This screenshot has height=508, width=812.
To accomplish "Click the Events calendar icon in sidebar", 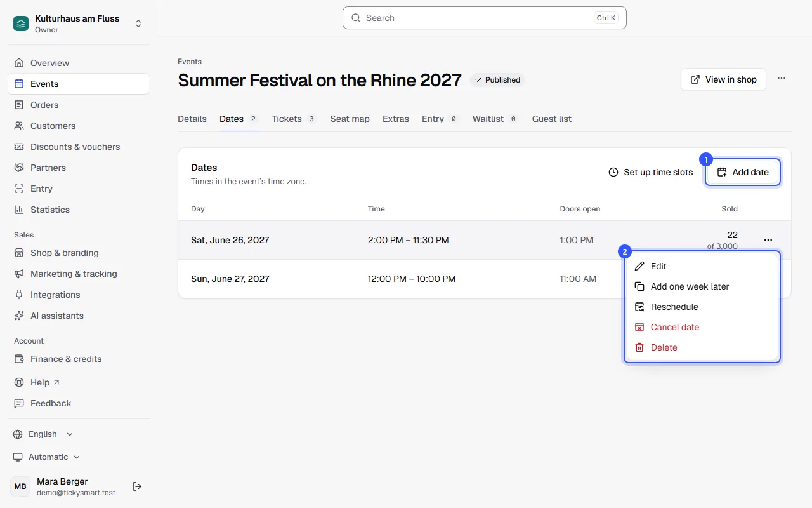I will coord(19,84).
